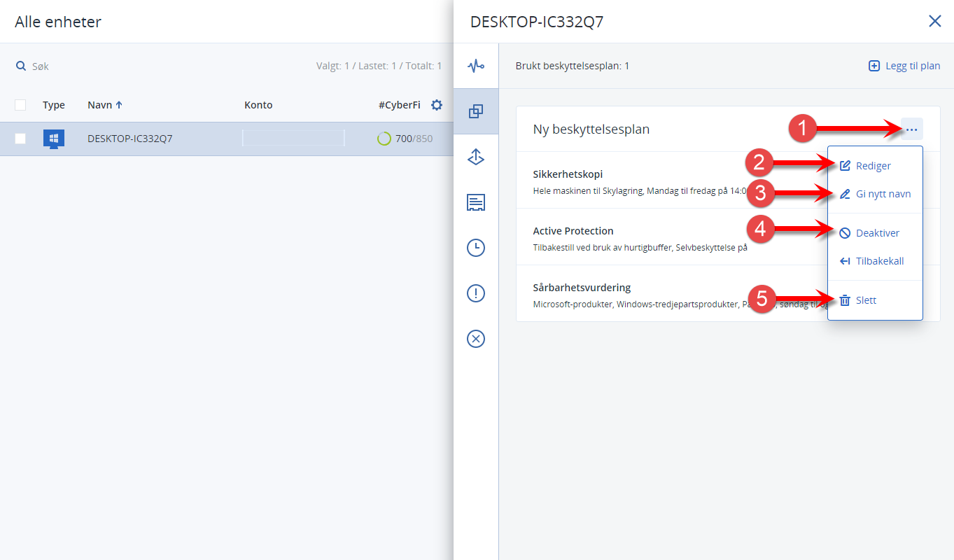Click the 700/850 CyberFit score
Screen dimensions: 954x560
pos(414,139)
